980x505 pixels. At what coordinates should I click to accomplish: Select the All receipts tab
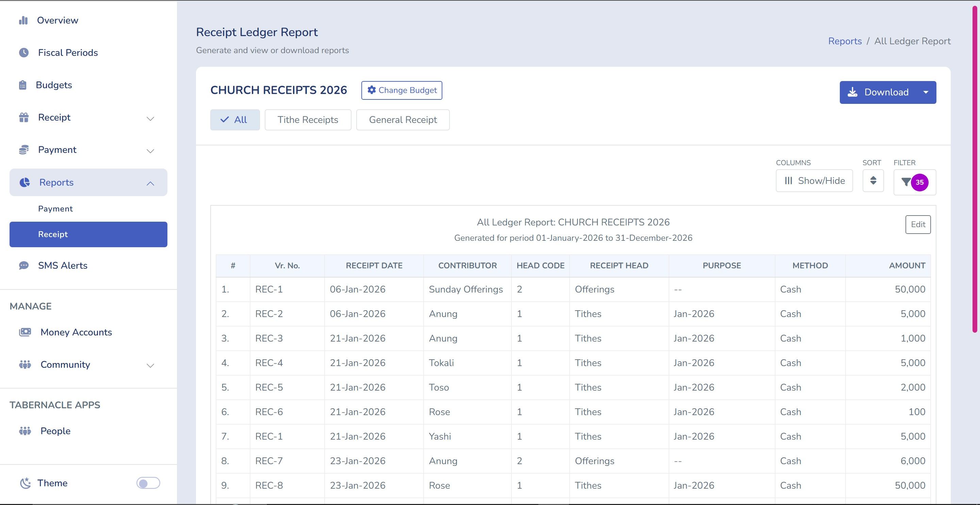tap(235, 120)
